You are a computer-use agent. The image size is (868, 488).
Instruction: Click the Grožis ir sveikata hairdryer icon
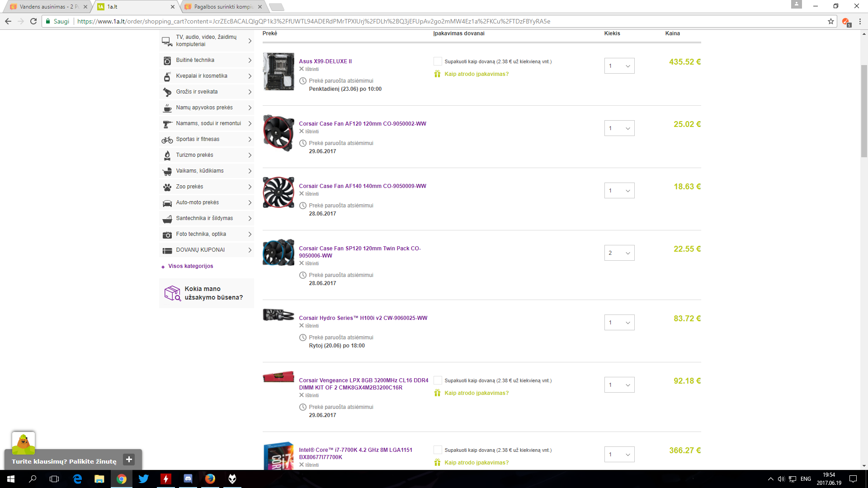pyautogui.click(x=167, y=92)
